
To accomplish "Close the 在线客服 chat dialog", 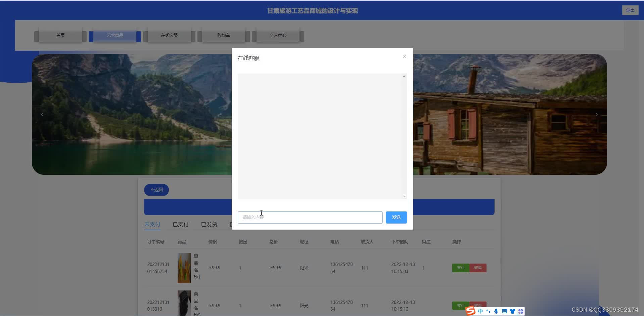I will (x=404, y=57).
